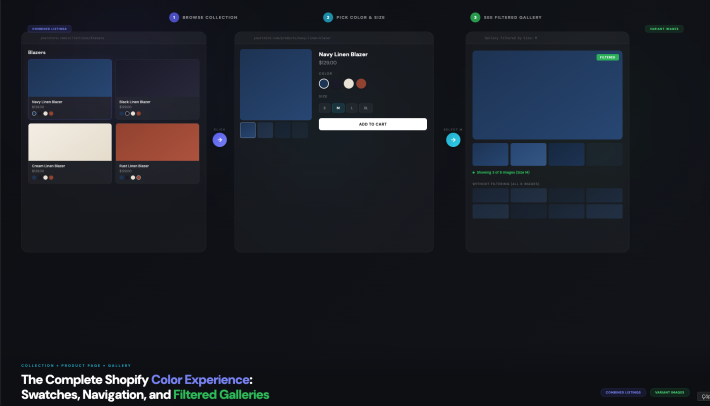Click the purple arrow button after Browse Collection
This screenshot has width=710, height=406.
(220, 140)
